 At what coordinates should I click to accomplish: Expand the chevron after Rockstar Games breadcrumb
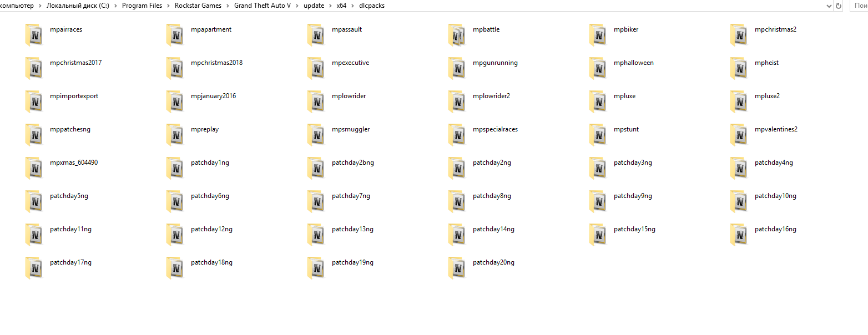click(228, 6)
